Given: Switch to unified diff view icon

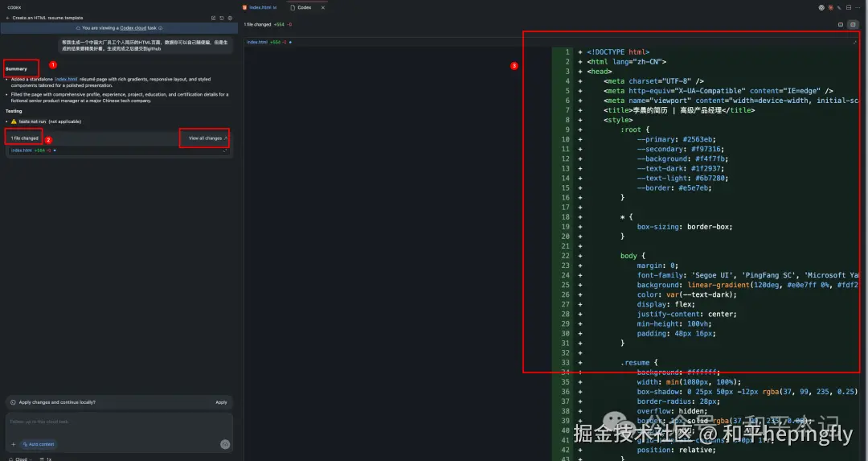Looking at the screenshot, I should point(841,24).
